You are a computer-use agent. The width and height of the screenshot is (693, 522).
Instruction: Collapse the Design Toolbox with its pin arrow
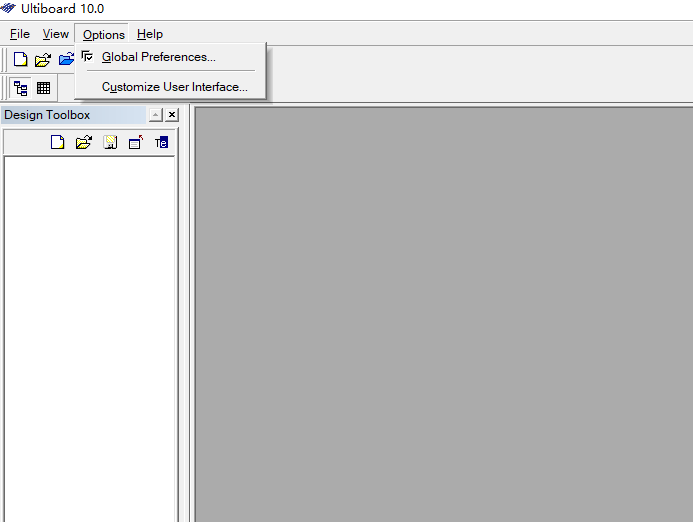tap(156, 115)
